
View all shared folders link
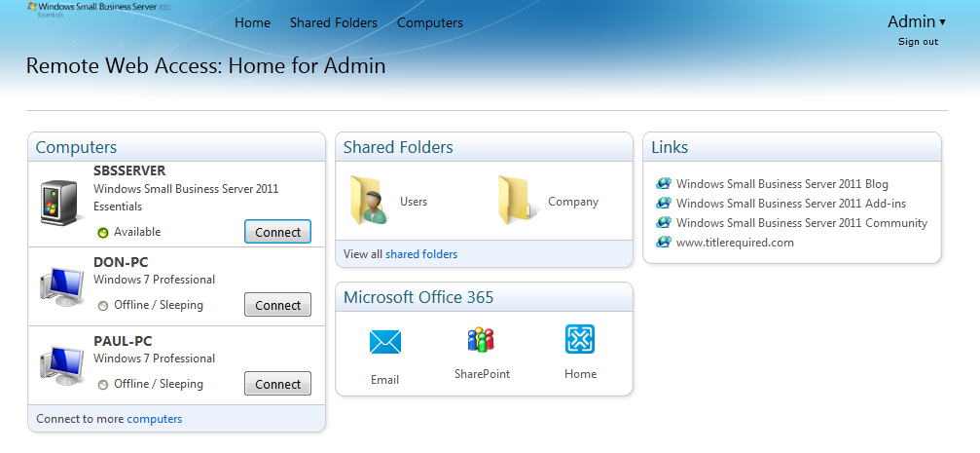coord(420,254)
